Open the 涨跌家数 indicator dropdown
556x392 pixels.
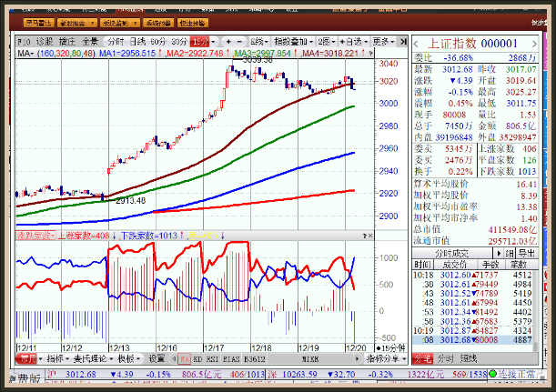tap(35, 236)
